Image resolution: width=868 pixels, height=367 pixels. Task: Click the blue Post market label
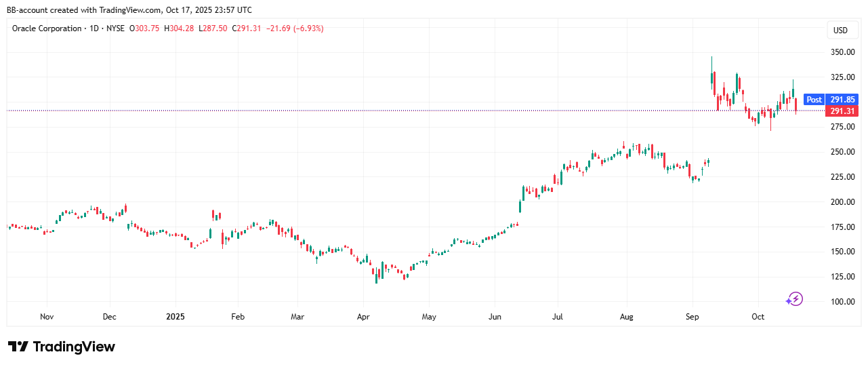tap(814, 100)
